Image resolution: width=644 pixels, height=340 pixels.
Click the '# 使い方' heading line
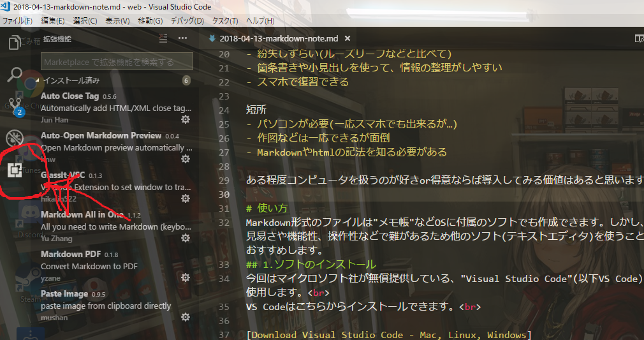pyautogui.click(x=267, y=208)
